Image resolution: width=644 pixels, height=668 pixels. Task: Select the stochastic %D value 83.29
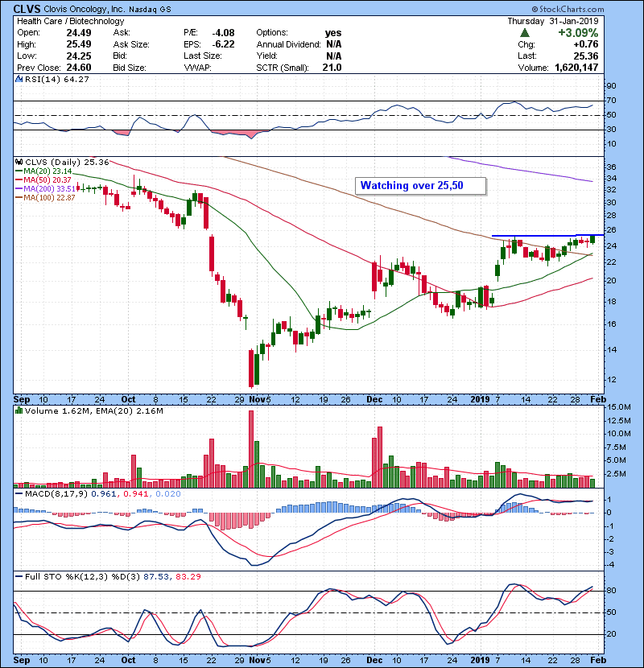pos(188,576)
